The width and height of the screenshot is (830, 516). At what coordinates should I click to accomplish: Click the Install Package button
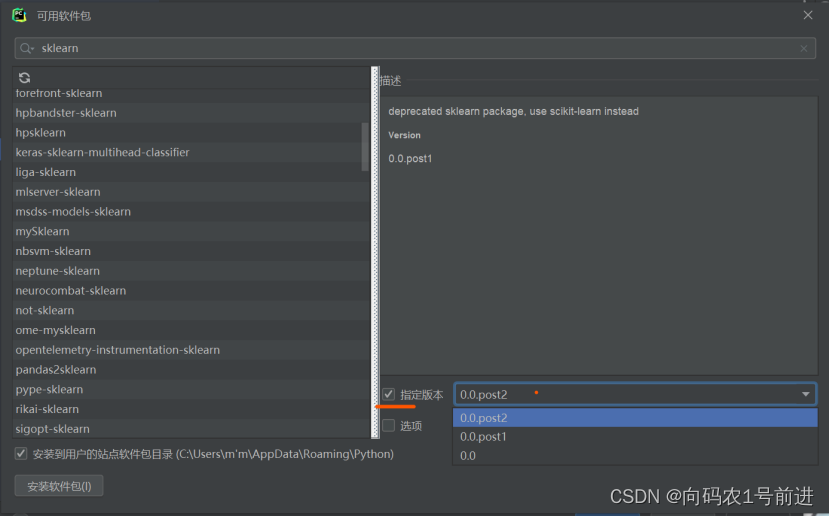(59, 486)
